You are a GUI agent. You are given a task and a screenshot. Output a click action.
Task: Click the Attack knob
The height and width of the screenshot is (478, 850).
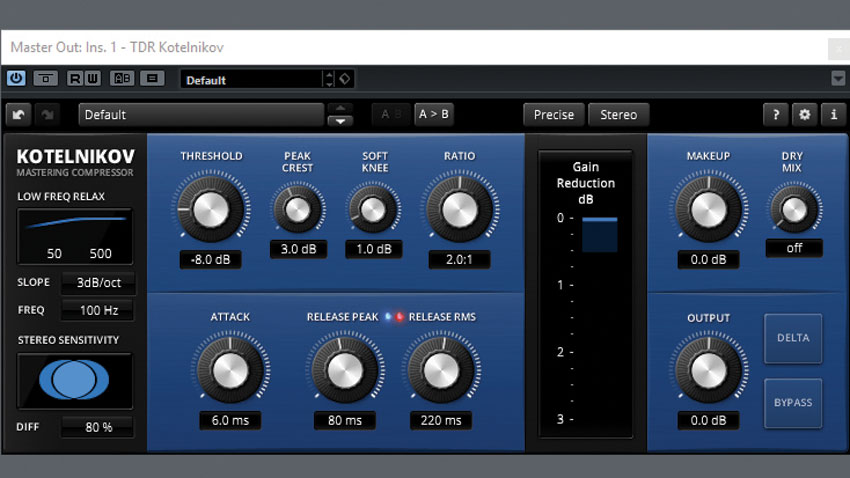230,370
